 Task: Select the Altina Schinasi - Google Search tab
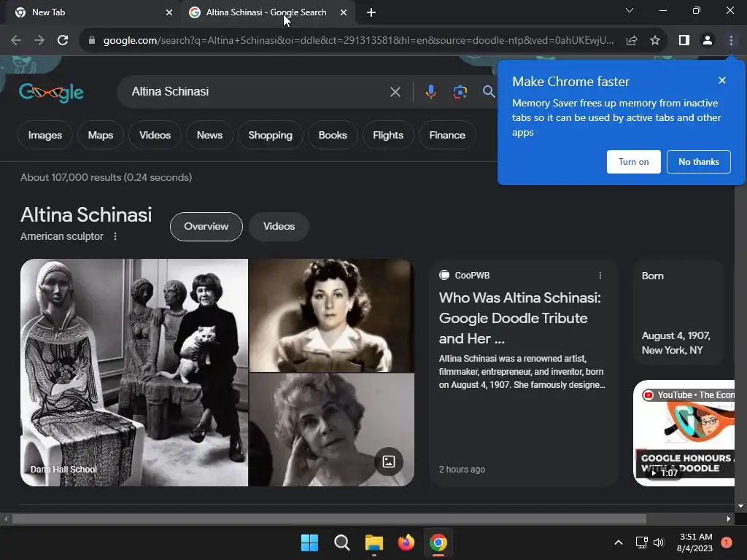coord(268,12)
